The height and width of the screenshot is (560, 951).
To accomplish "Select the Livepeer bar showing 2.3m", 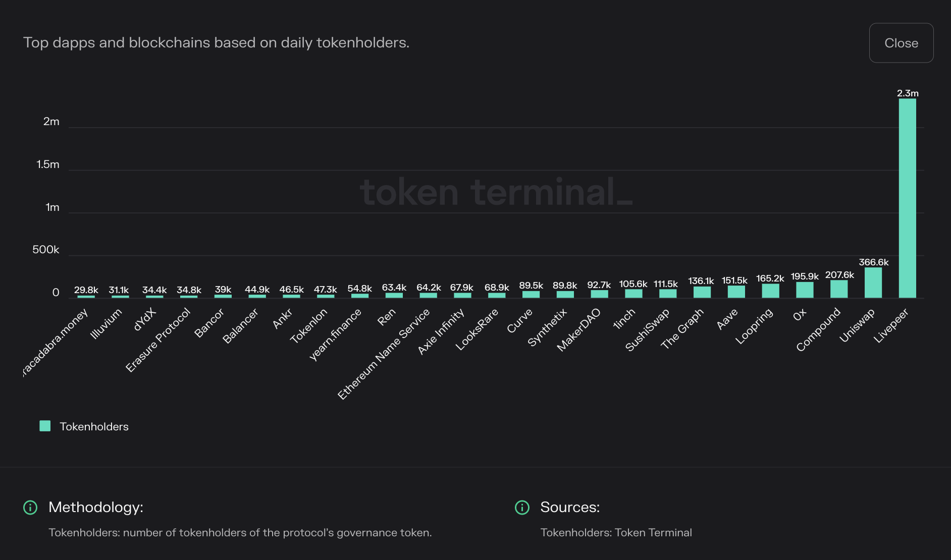I will [x=908, y=197].
